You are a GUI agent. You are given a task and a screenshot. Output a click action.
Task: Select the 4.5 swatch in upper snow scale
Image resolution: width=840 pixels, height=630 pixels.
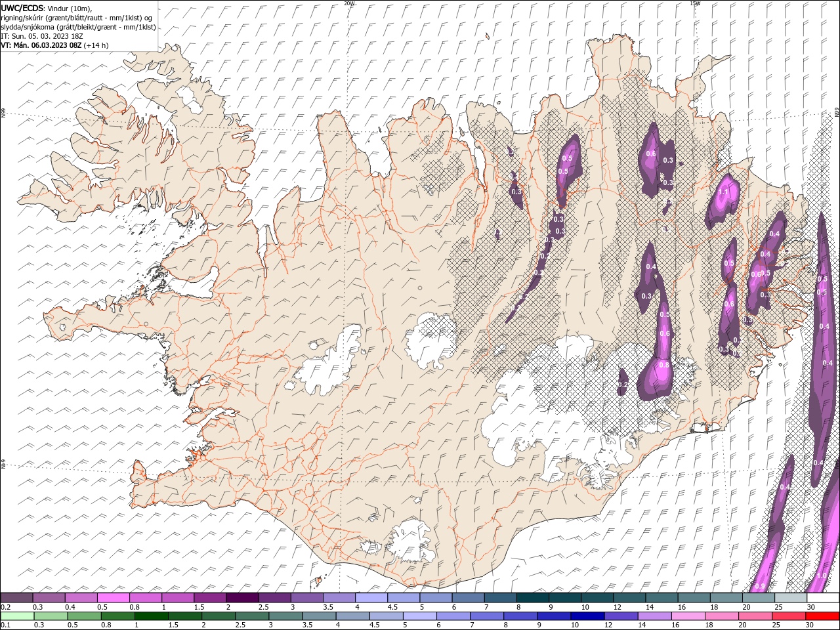coord(403,598)
